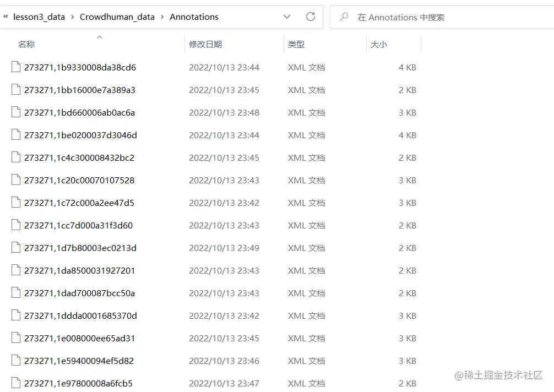Select file name 273271,1e59400094ef5d82
The image size is (554, 392).
(79, 361)
